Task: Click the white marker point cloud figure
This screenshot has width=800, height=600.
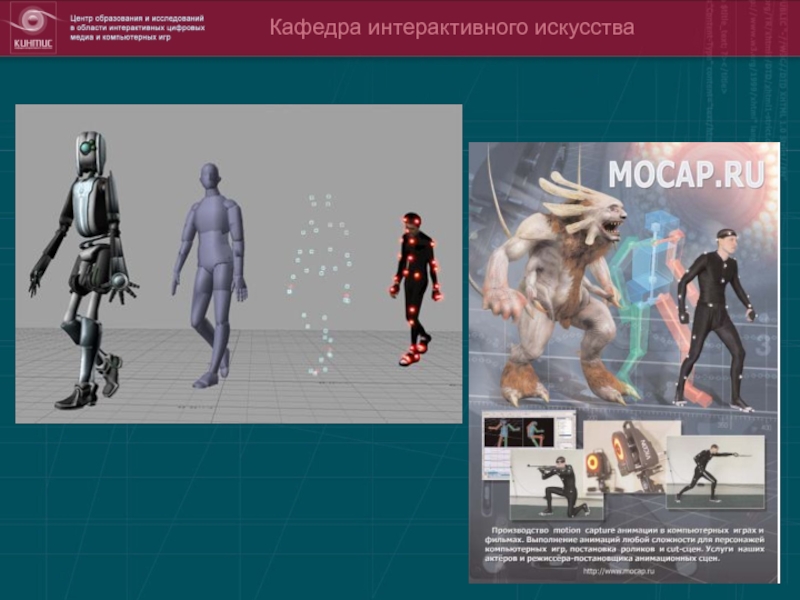Action: point(321,285)
